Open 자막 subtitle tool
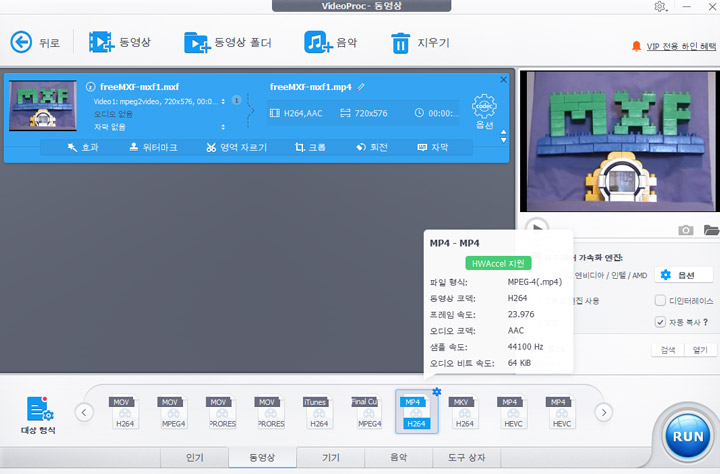This screenshot has width=720, height=474. tap(433, 147)
